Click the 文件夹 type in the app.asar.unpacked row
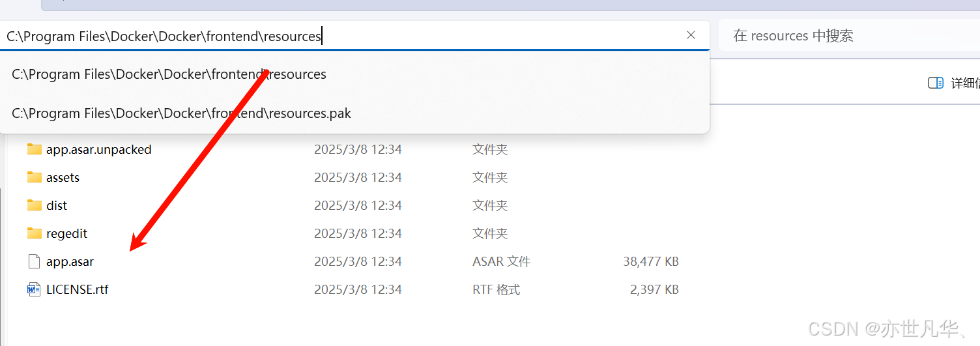This screenshot has width=980, height=346. [490, 149]
